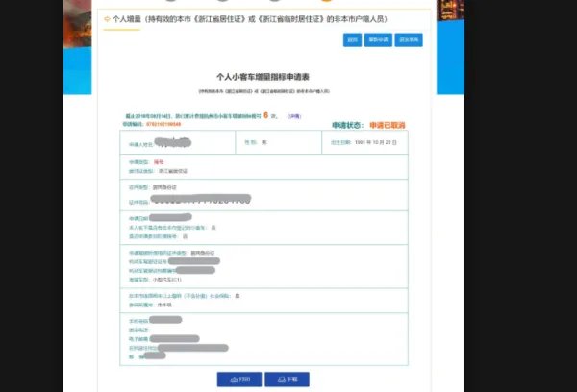Screen dimensions: 577x392
Task: Click the 浙江省居住证 residence permit type value
Action: tap(173, 171)
